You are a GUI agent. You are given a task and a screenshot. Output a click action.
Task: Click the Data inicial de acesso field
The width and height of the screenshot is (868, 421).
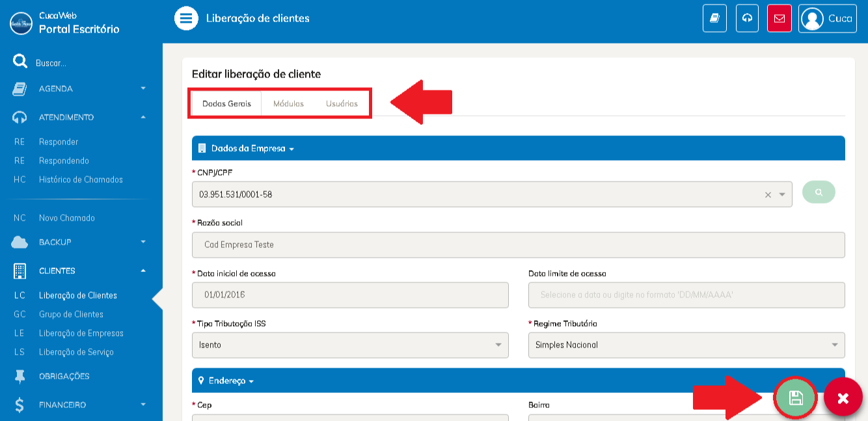[x=350, y=295]
